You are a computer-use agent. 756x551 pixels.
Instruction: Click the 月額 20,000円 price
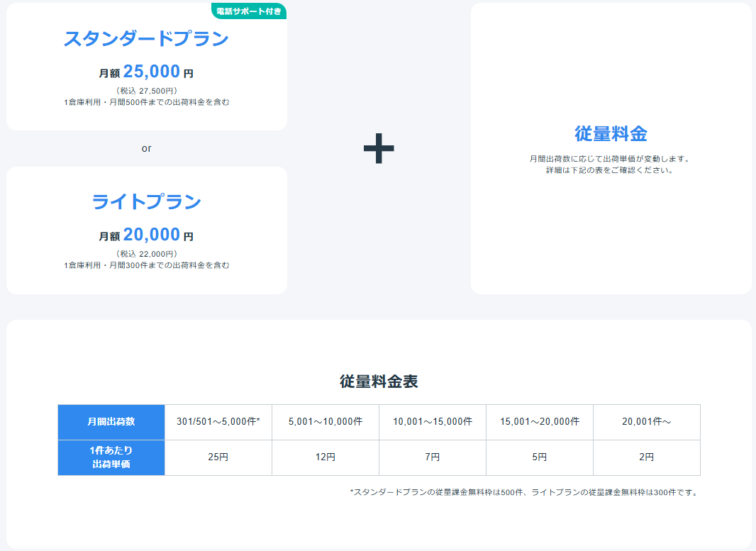point(146,235)
